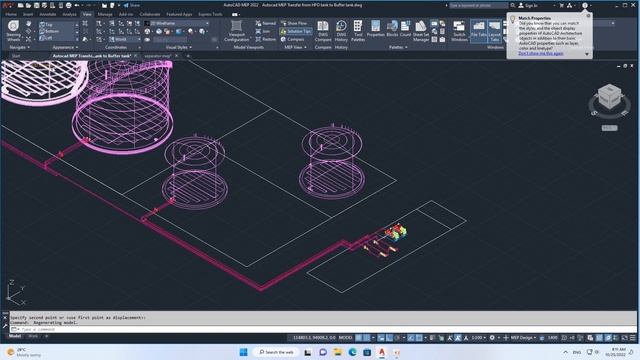Toggle object snap tracking in status bar

[x=411, y=338]
